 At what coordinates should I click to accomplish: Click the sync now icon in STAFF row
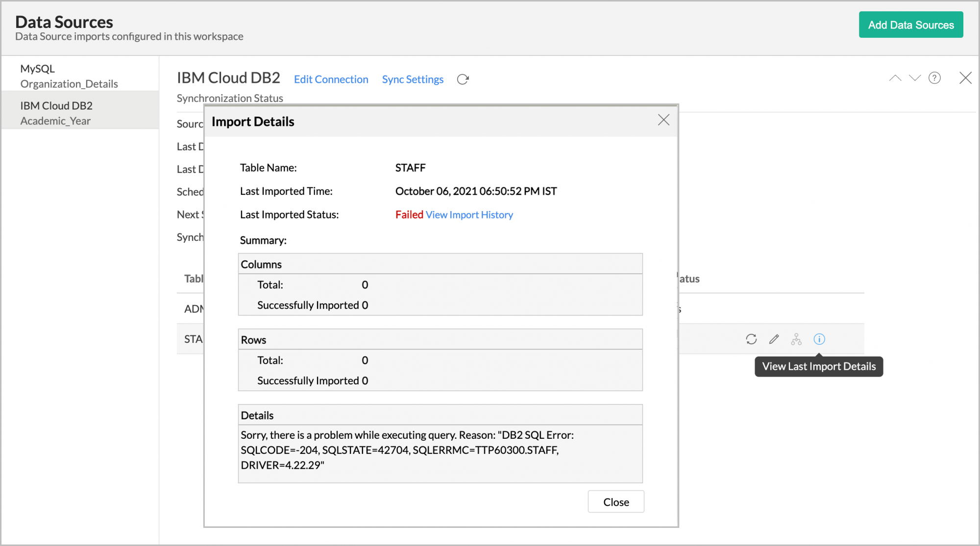pyautogui.click(x=751, y=339)
